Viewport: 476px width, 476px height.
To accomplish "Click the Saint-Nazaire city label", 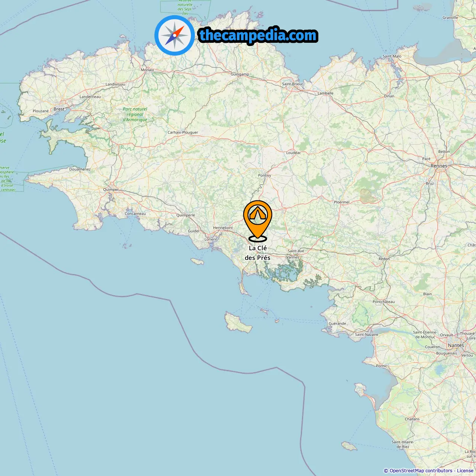I will (366, 334).
